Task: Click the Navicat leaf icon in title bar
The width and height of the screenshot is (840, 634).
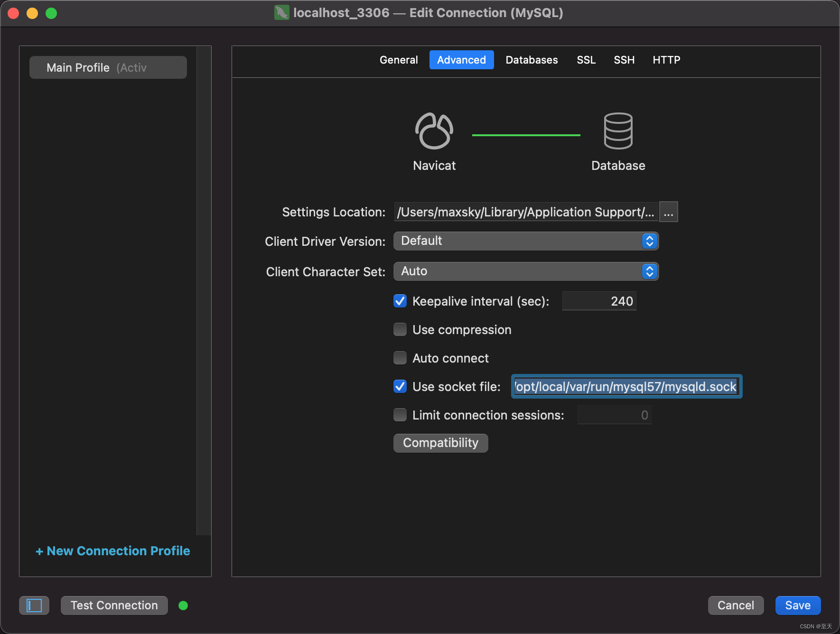Action: (281, 13)
